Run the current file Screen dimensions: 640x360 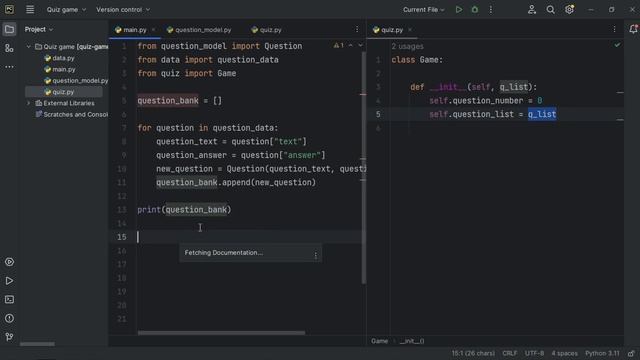tap(459, 9)
